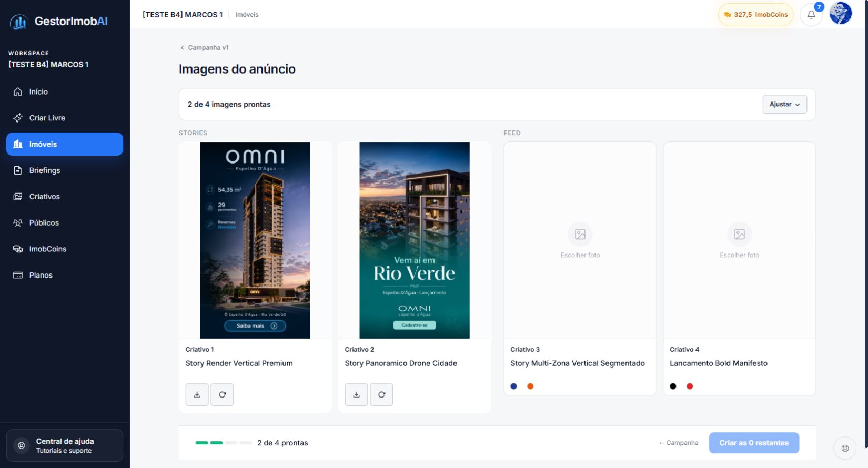Image resolution: width=868 pixels, height=468 pixels.
Task: Open the Criativo 2 Rio Verde thumbnail
Action: click(x=415, y=240)
